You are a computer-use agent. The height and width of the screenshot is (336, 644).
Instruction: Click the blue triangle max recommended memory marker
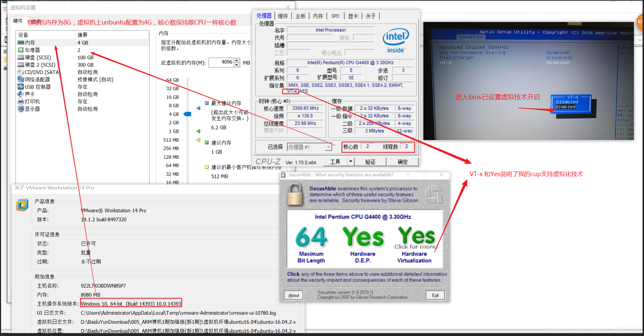pyautogui.click(x=198, y=108)
